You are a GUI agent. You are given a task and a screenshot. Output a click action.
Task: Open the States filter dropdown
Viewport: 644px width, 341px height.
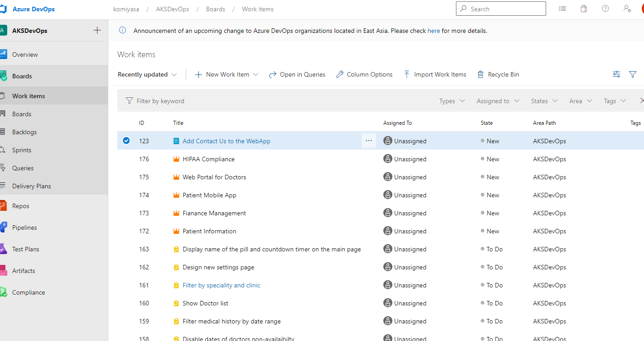point(544,101)
